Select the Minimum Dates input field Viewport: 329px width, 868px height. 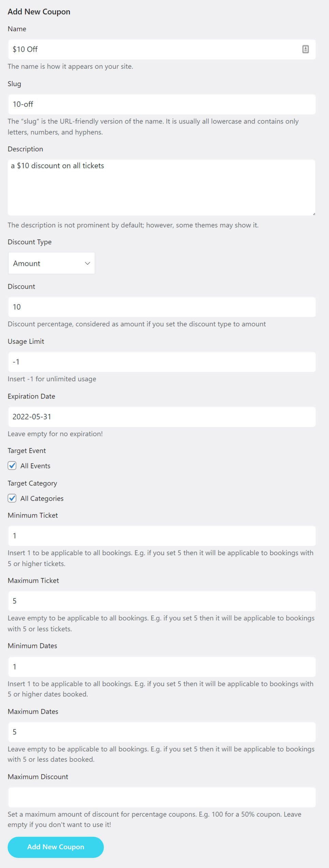(162, 667)
